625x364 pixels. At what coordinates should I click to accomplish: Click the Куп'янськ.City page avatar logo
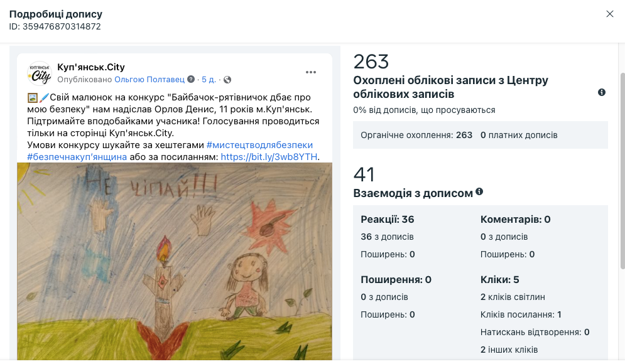40,73
